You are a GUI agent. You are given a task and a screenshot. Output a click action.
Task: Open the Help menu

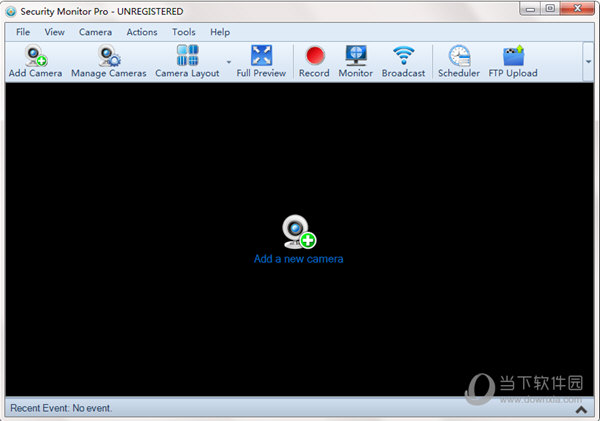click(x=220, y=32)
